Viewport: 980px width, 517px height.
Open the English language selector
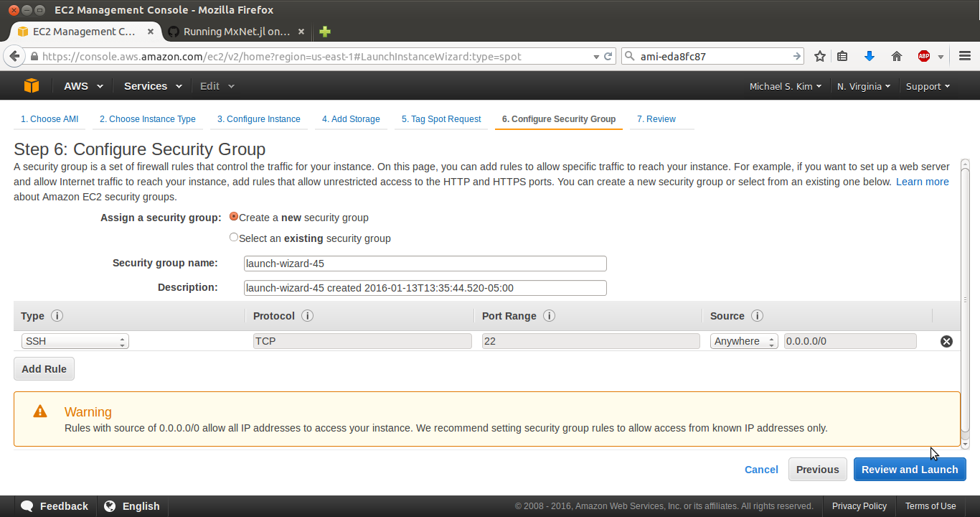(132, 506)
